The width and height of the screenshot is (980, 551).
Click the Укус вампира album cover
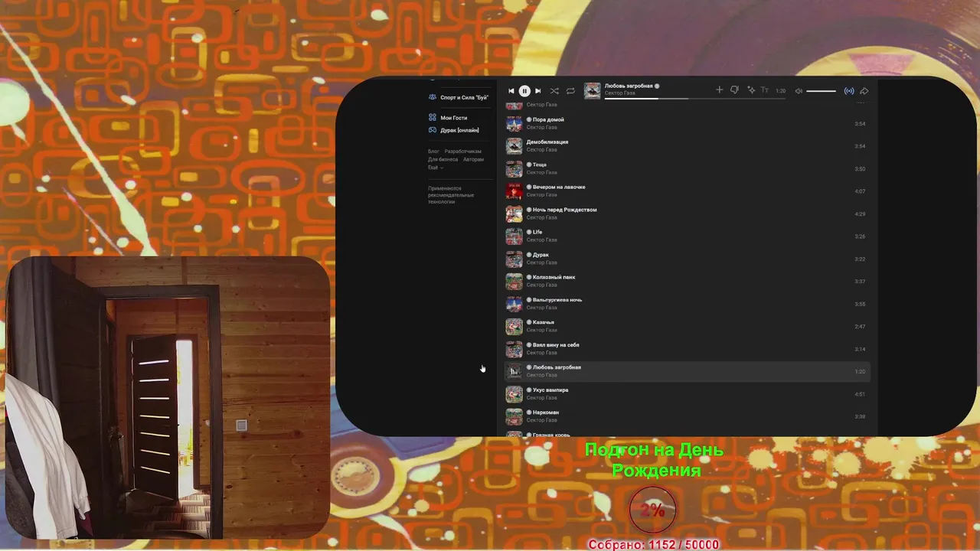pyautogui.click(x=514, y=394)
